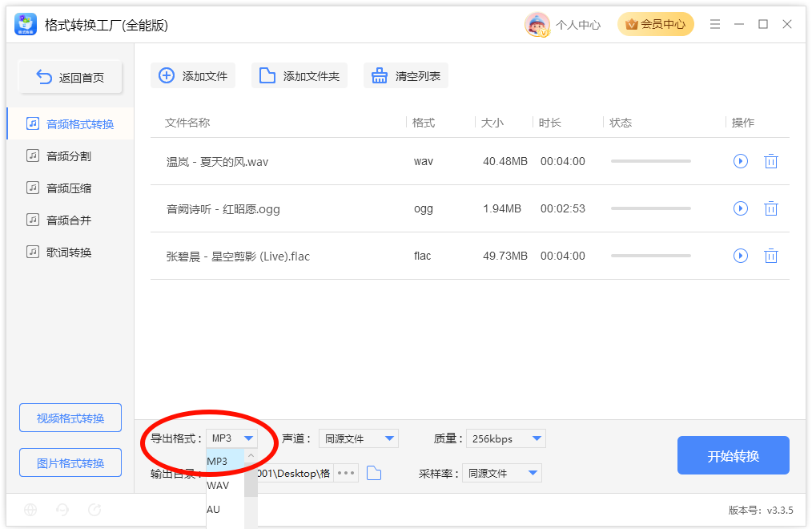
Task: Click the 格式 column header
Action: [424, 123]
